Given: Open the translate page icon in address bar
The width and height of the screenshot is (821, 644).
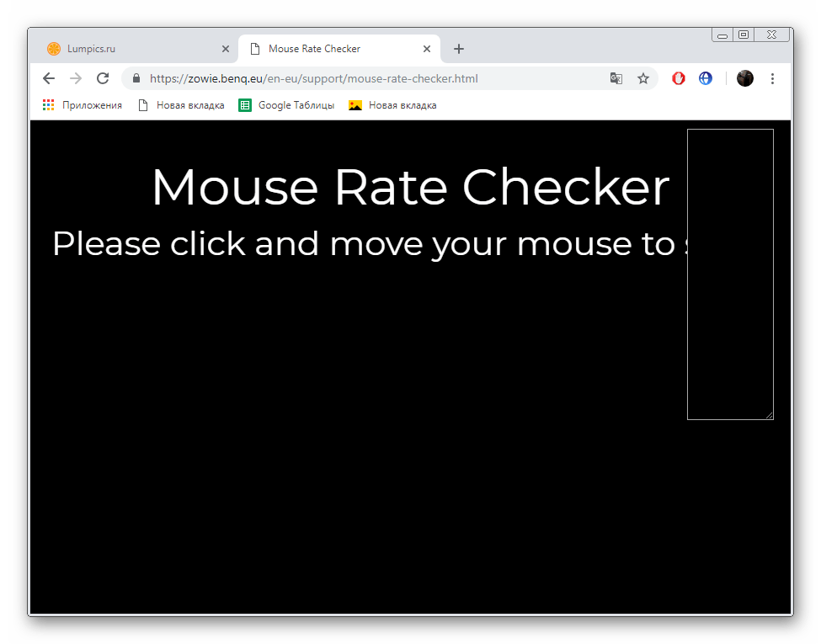Looking at the screenshot, I should pyautogui.click(x=616, y=78).
